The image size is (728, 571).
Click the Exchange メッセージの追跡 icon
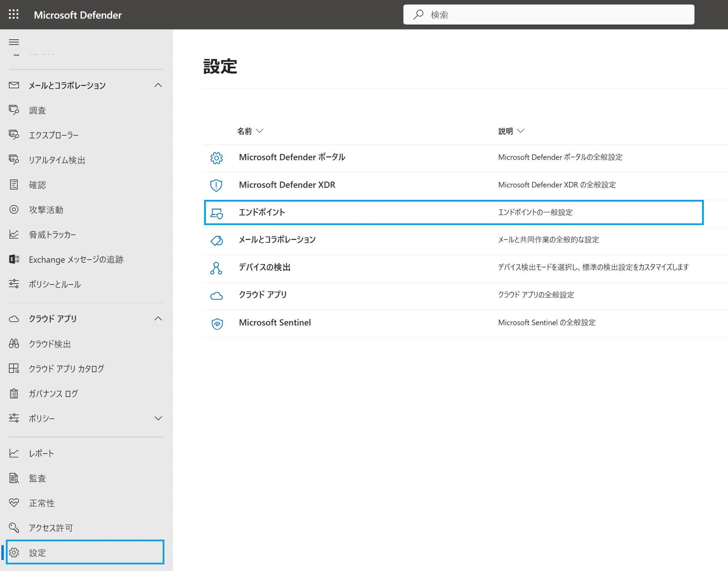tap(14, 259)
